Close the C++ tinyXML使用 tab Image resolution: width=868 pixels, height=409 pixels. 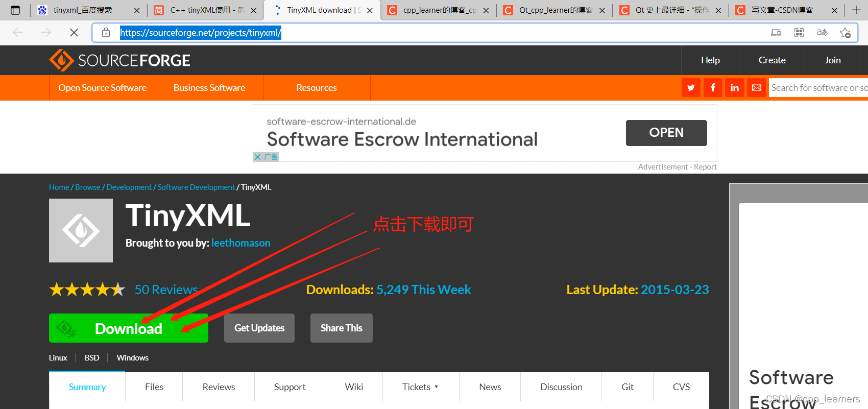[x=254, y=10]
